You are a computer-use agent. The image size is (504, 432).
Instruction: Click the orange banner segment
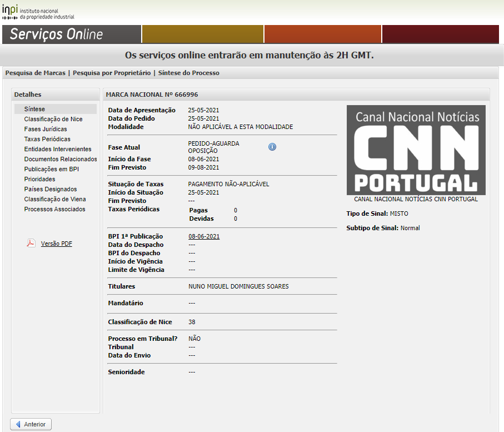[x=323, y=34]
